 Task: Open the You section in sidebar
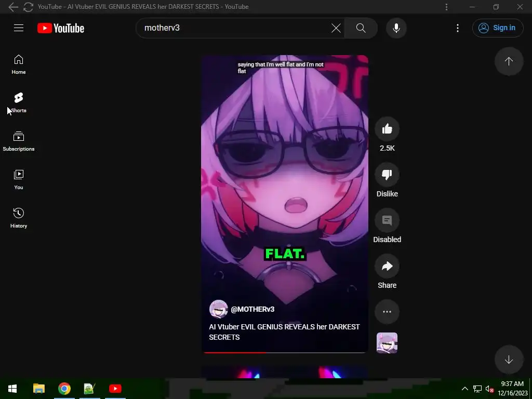[x=19, y=179]
